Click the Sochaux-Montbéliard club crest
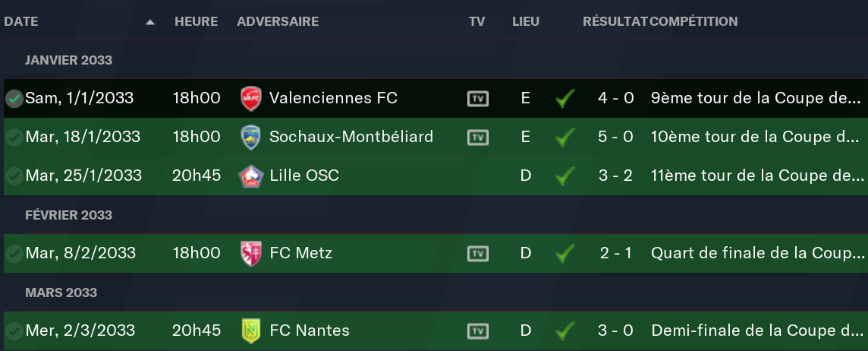This screenshot has width=868, height=351. tap(250, 138)
